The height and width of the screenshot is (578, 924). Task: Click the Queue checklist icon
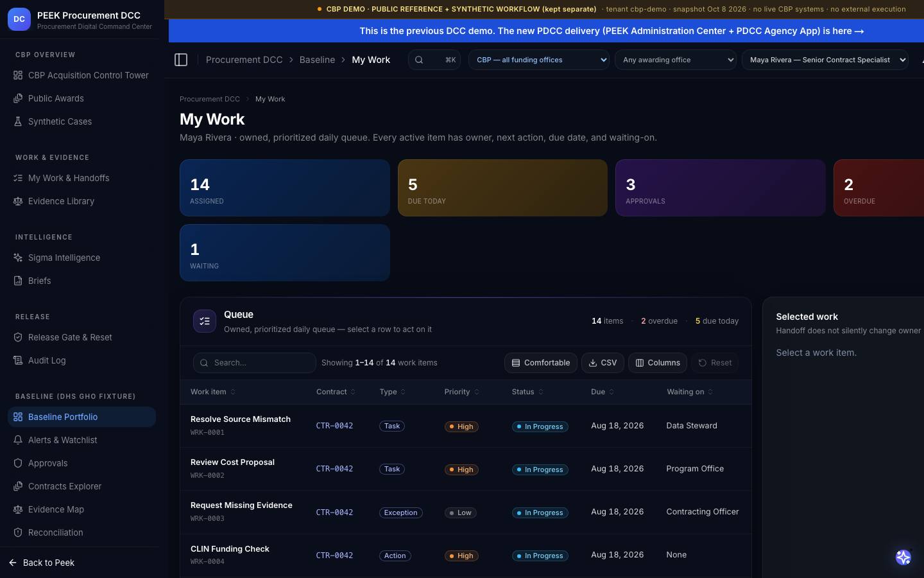pyautogui.click(x=205, y=321)
